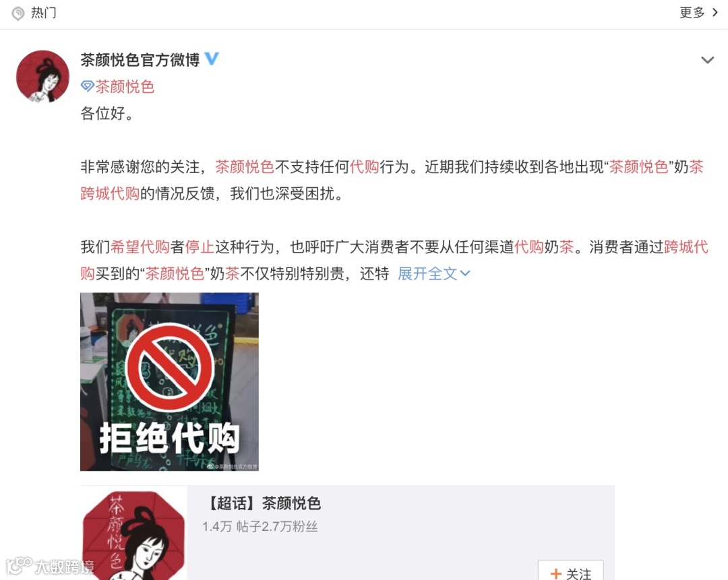Click the account name 茶颜悦色官方微博
The height and width of the screenshot is (580, 728).
point(140,59)
